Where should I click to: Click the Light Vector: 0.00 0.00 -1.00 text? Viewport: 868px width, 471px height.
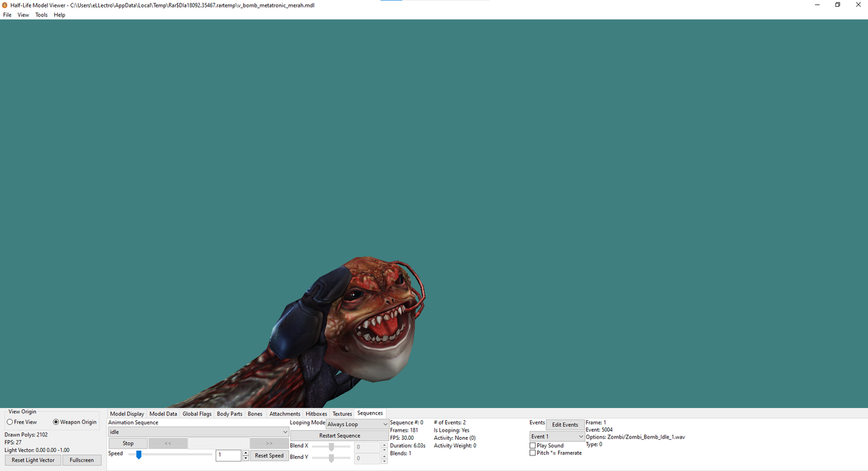(x=37, y=450)
